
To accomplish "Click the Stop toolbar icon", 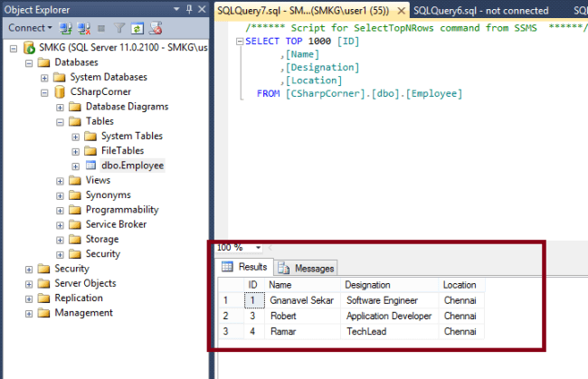I will coord(101,28).
